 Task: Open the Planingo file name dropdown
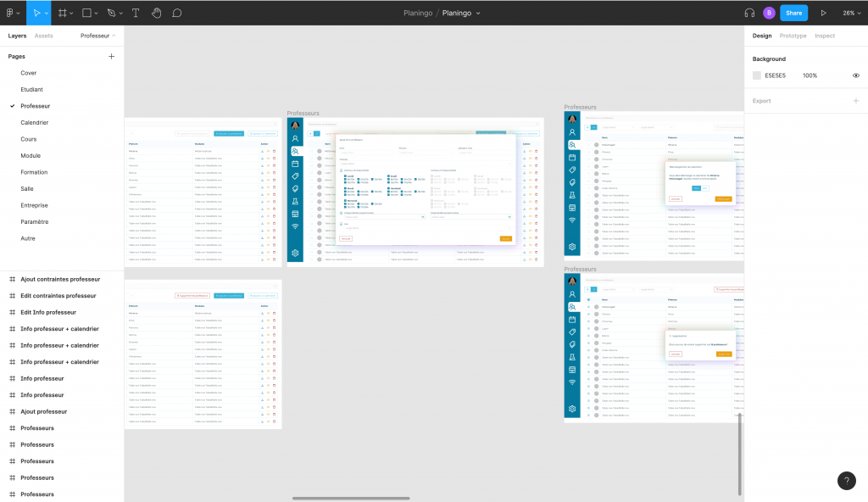point(462,13)
